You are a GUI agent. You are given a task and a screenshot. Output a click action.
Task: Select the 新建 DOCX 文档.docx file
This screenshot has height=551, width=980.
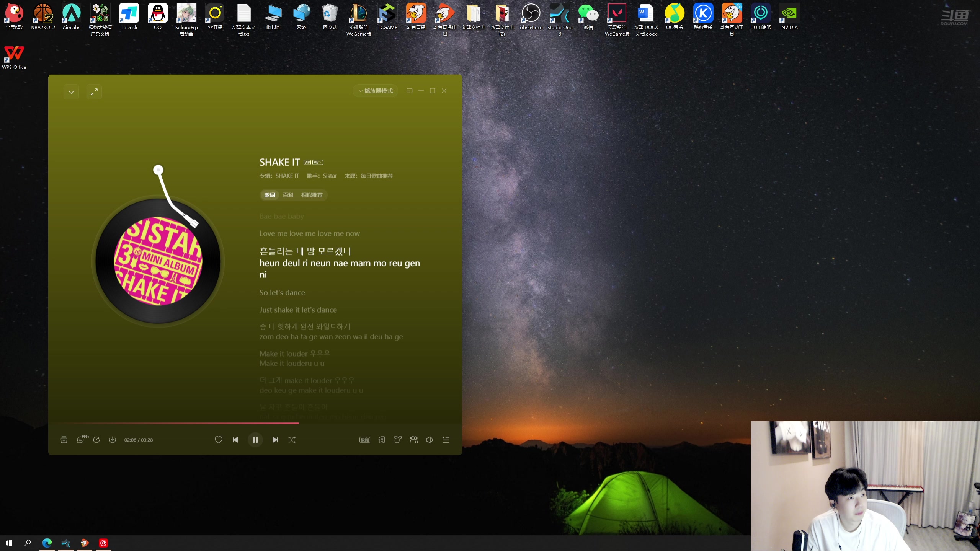(x=646, y=19)
